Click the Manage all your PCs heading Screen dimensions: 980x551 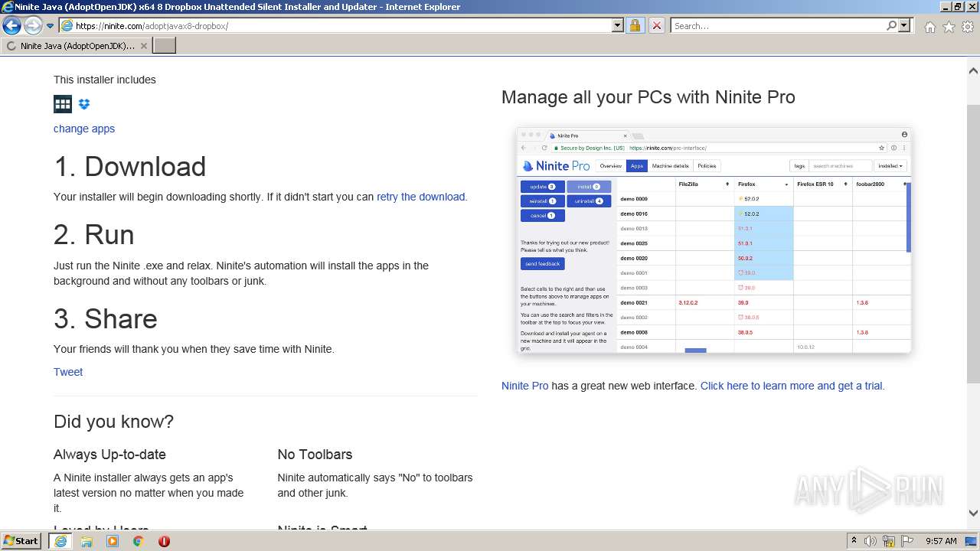pyautogui.click(x=648, y=97)
